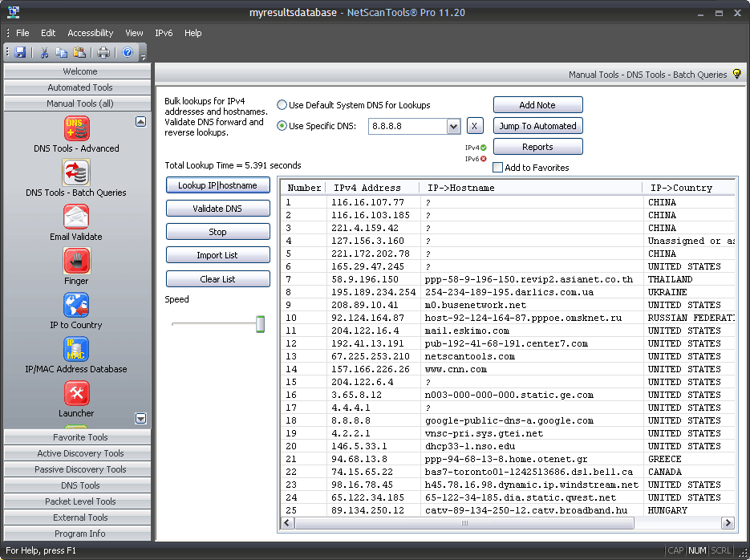Open DNS Tools - Batch Queries icon

(x=76, y=172)
